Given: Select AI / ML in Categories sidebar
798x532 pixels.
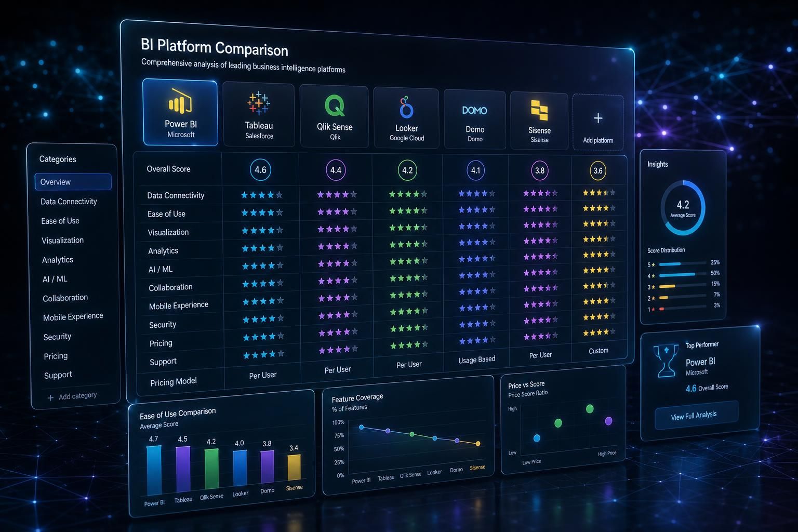Looking at the screenshot, I should [55, 279].
